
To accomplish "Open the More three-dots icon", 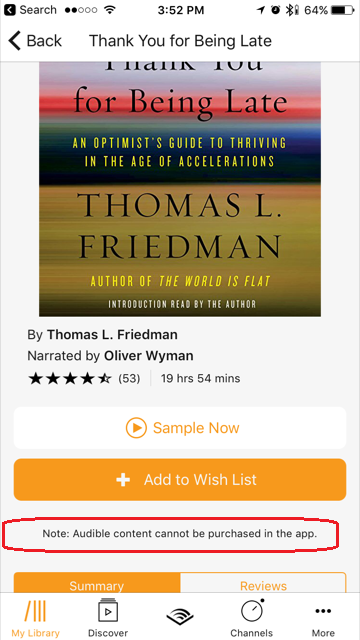I will coord(323,611).
